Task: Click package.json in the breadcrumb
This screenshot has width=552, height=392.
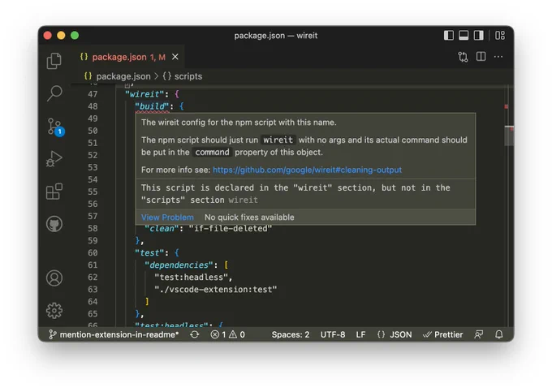Action: pyautogui.click(x=123, y=76)
